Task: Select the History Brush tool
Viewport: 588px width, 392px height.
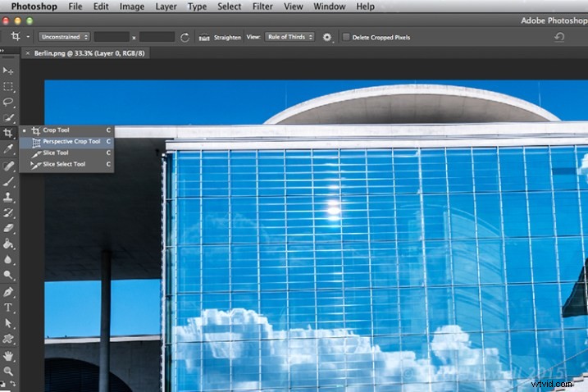Action: pos(8,212)
